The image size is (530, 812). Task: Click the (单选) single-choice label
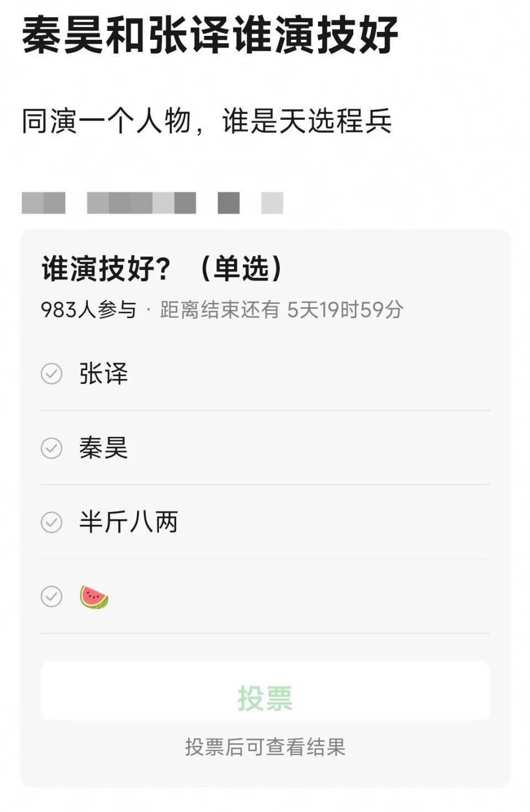(241, 269)
